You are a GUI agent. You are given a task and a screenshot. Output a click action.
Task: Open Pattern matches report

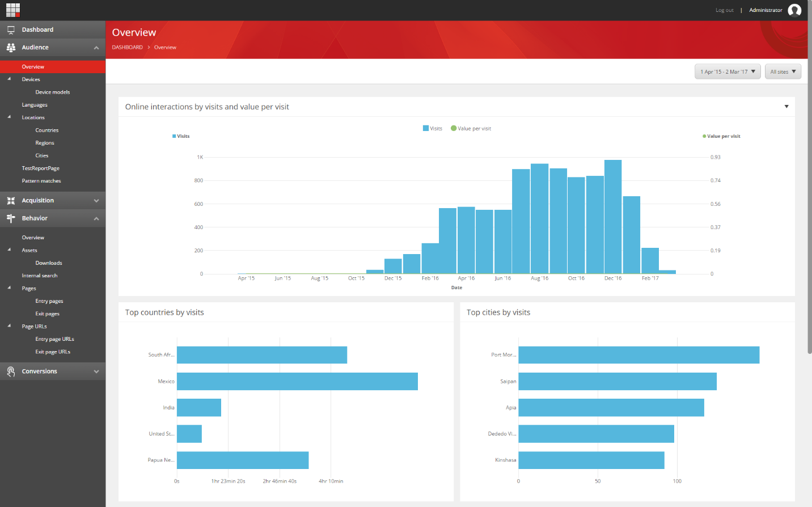tap(41, 181)
